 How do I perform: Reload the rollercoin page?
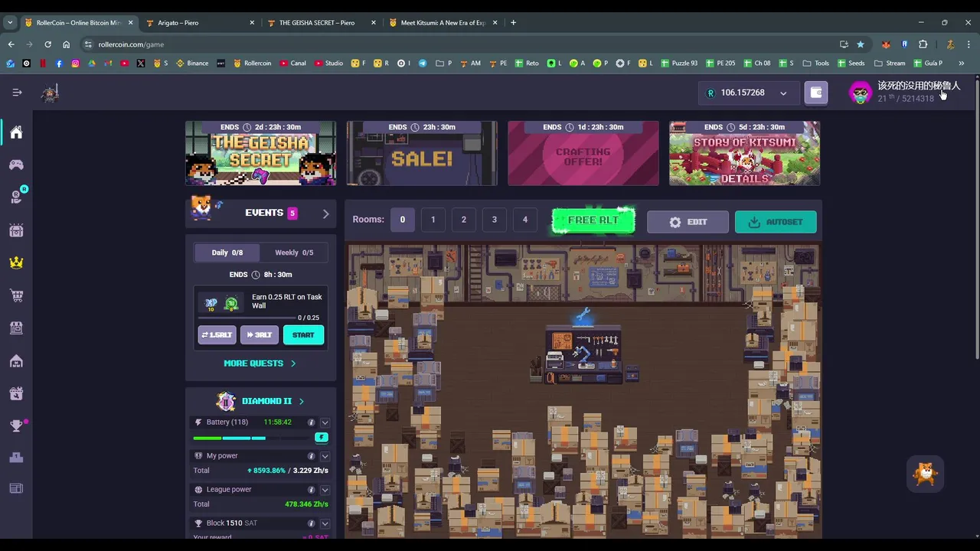coord(47,44)
